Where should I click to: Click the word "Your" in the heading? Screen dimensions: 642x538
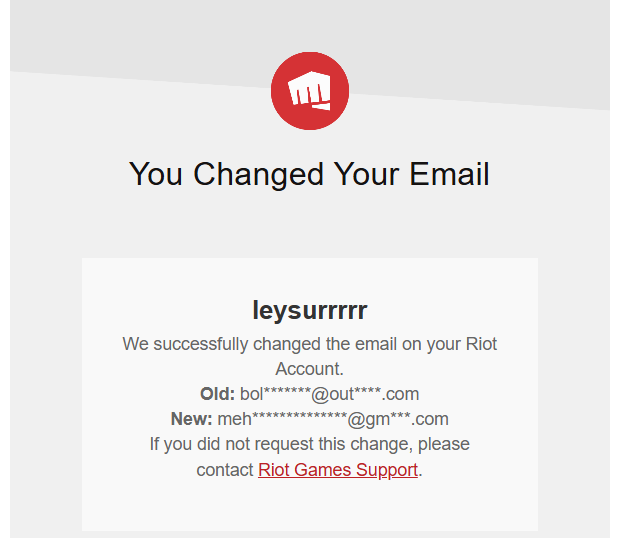(x=366, y=174)
